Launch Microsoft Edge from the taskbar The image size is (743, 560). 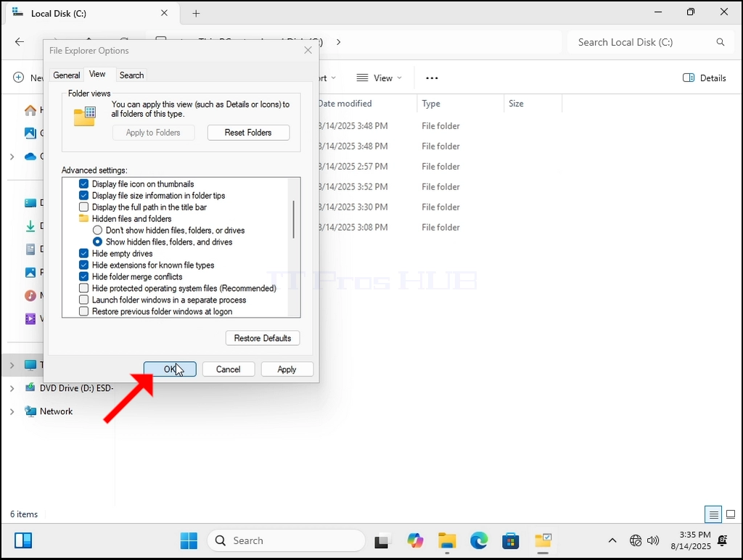click(479, 540)
